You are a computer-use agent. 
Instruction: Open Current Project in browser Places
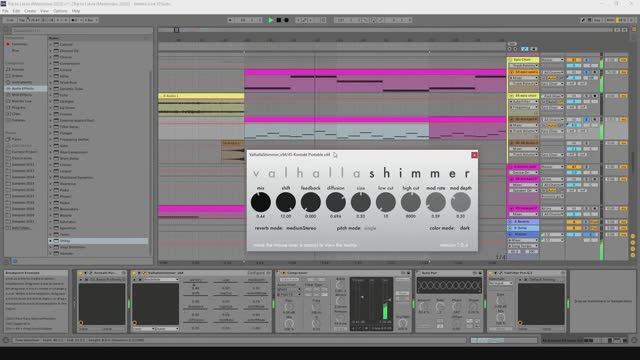tap(24, 151)
